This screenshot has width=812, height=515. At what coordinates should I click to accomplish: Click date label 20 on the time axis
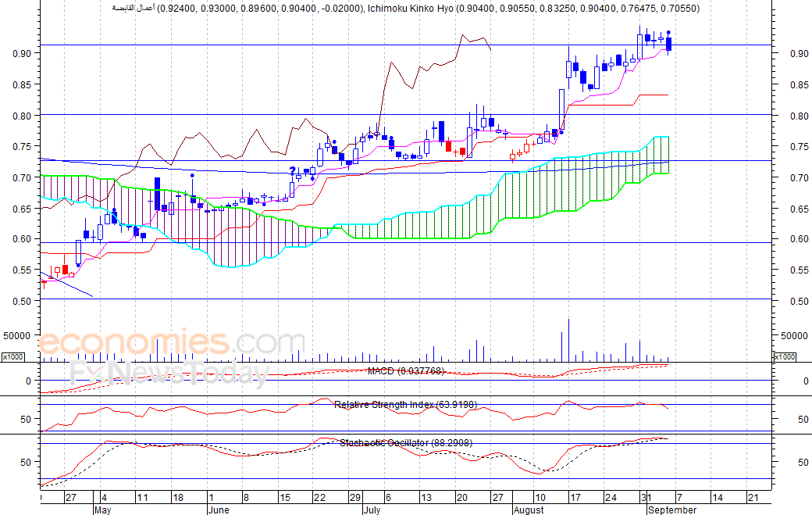click(461, 498)
